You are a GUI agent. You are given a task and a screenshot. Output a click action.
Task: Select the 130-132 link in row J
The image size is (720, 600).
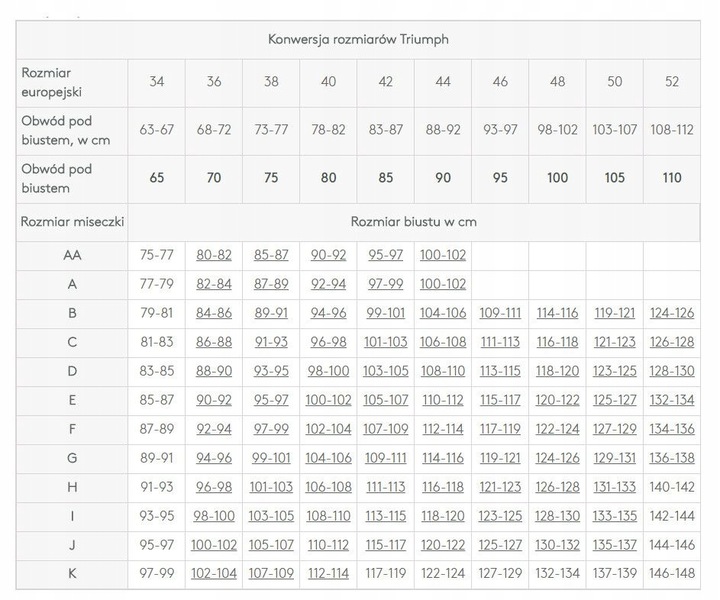pyautogui.click(x=557, y=545)
